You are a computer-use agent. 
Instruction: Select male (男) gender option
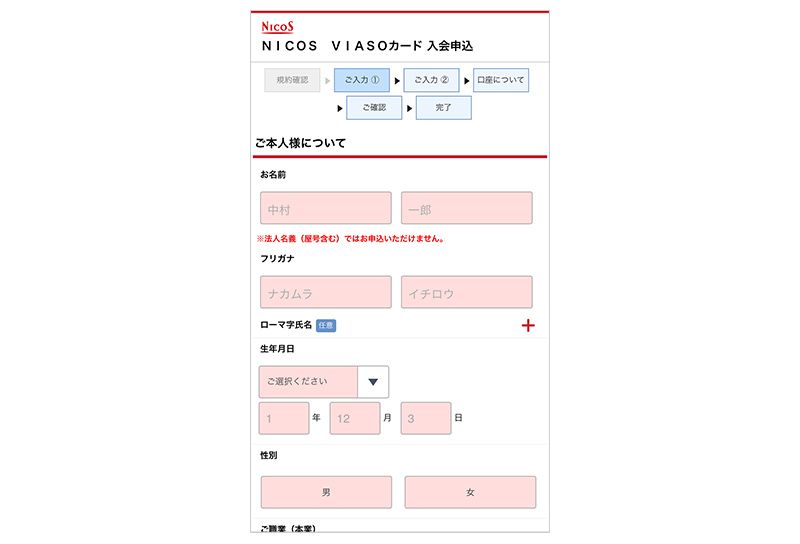click(x=326, y=492)
